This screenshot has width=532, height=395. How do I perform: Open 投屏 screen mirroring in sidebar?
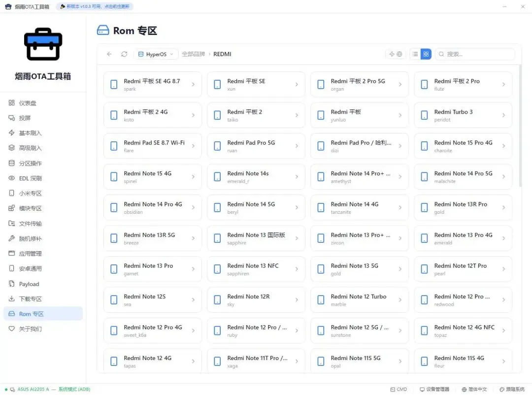(x=43, y=118)
